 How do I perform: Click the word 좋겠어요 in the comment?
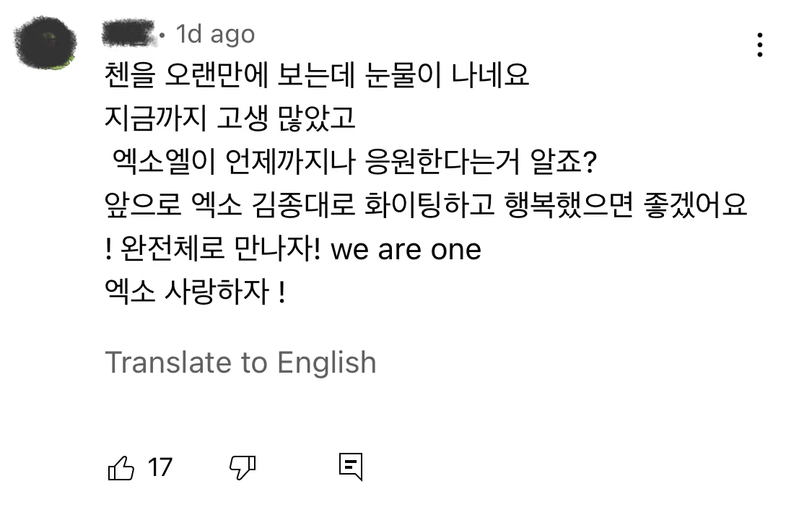tap(695, 204)
